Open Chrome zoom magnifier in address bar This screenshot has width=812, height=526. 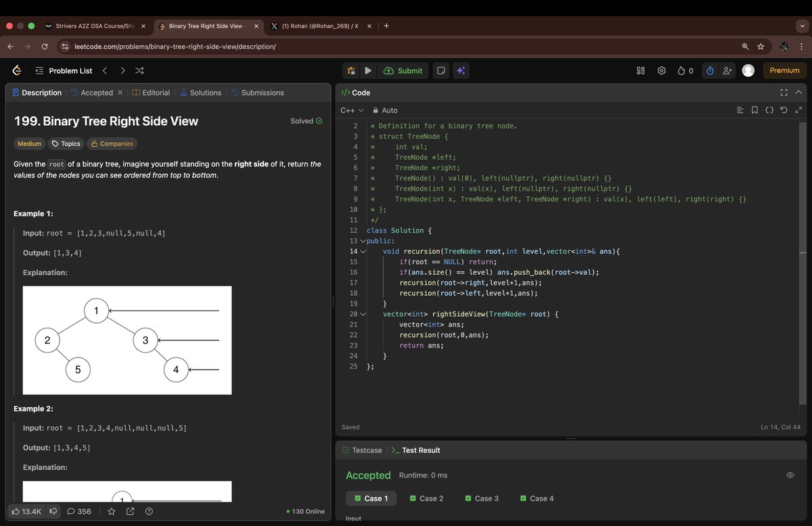pyautogui.click(x=745, y=47)
